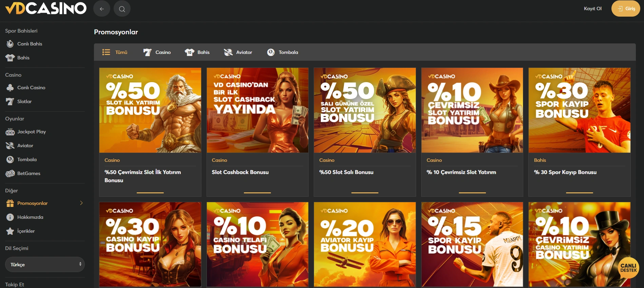644x288 pixels.
Task: Click the Tombala ball icon in sidebar
Action: 10,159
